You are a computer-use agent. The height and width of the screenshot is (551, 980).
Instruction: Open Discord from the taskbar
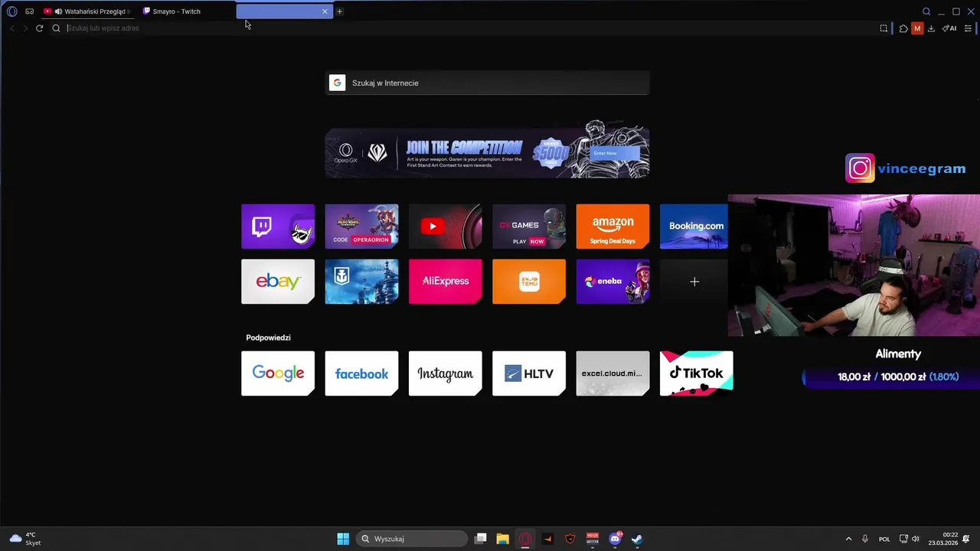tap(615, 539)
